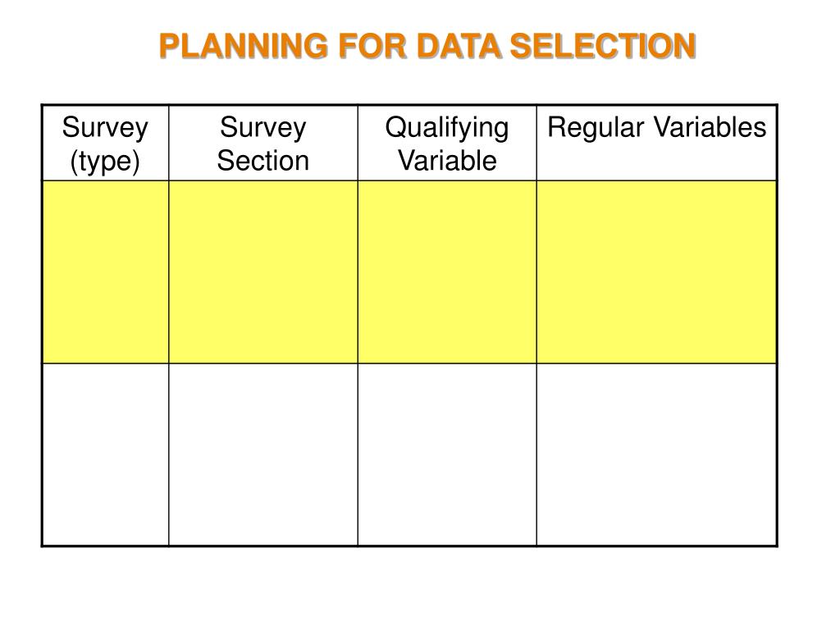The height and width of the screenshot is (630, 840).
Task: Click the PLANNING FOR DATA SELECTION title
Action: (x=427, y=46)
